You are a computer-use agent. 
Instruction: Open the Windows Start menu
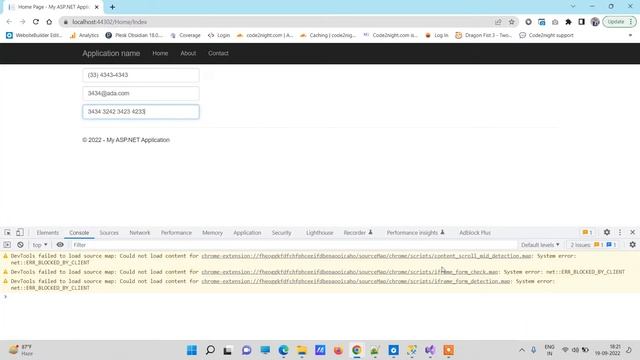pyautogui.click(x=192, y=350)
